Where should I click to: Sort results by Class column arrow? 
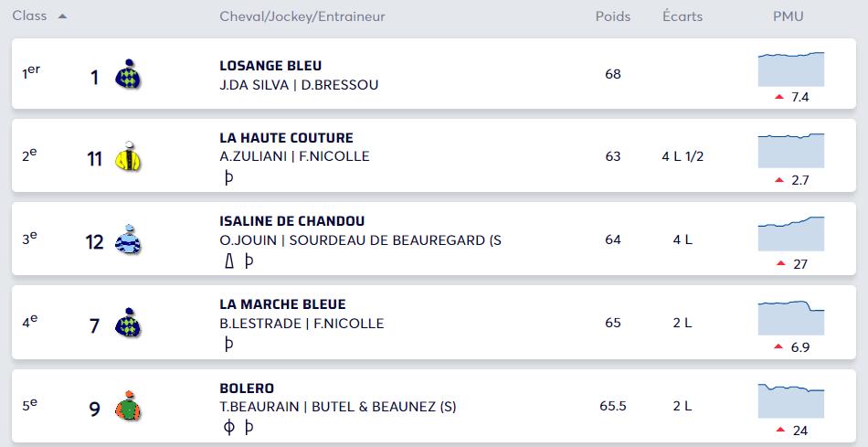(62, 16)
